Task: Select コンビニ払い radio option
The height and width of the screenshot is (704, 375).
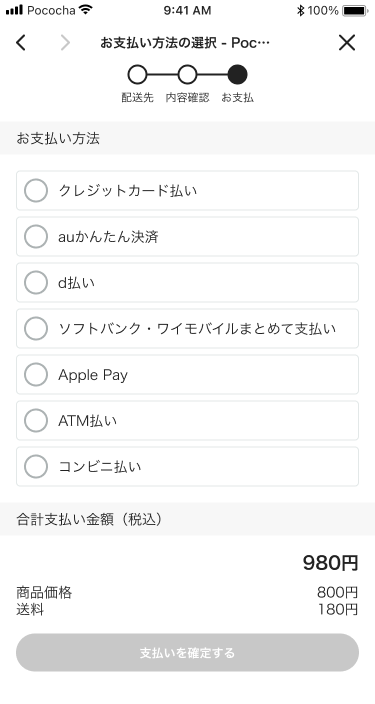Action: click(187, 466)
